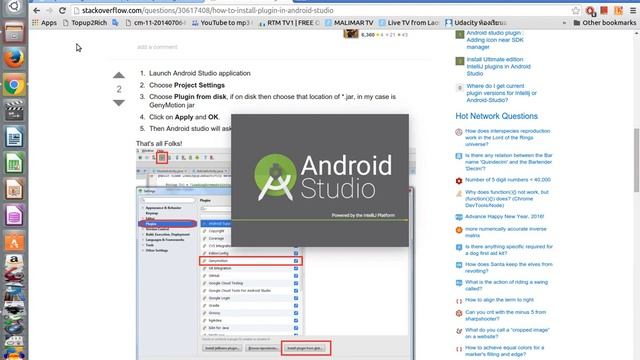Viewport: 640px width, 360px height.
Task: Open the 'riding a swing' question
Action: coord(506,285)
